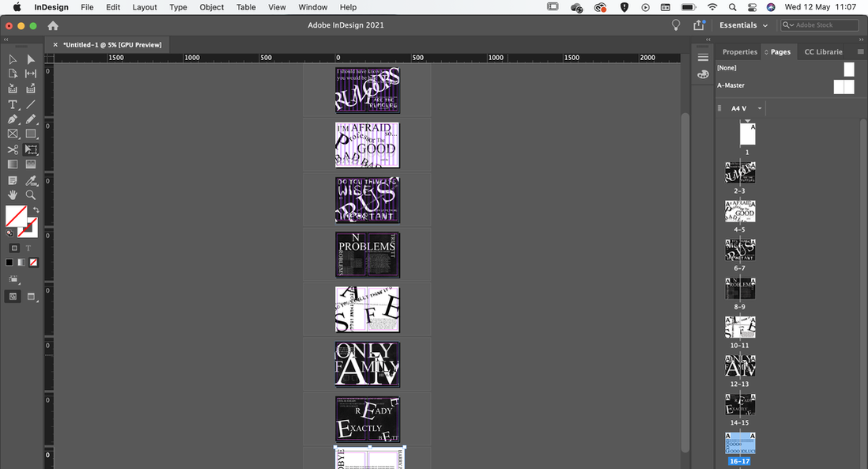Open the Preview screen mode options
868x469 pixels.
click(31, 297)
